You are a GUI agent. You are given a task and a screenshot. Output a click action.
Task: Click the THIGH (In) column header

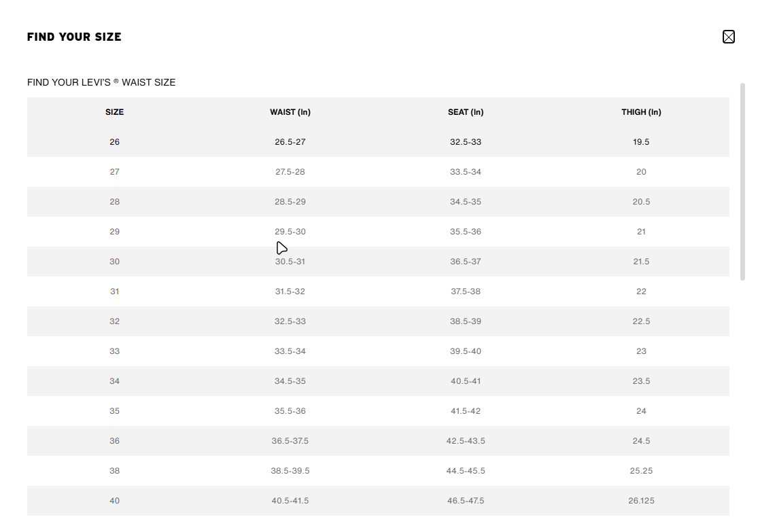641,112
